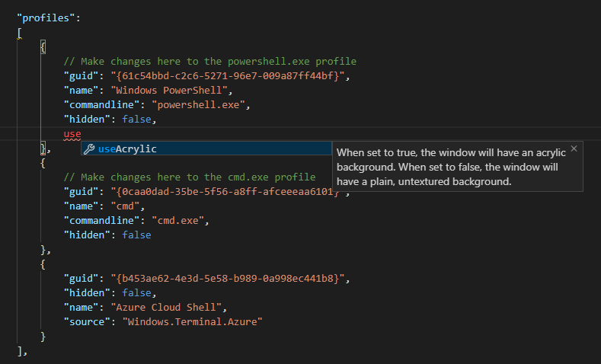The image size is (601, 364).
Task: Click the "profiles" key text
Action: (x=46, y=18)
